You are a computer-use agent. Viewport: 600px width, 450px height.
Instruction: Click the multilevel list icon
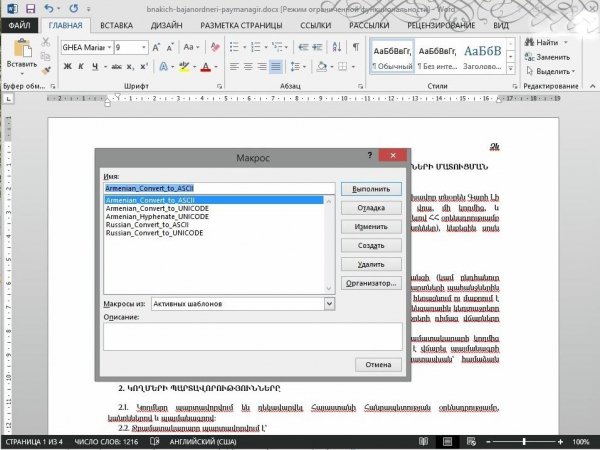point(277,47)
